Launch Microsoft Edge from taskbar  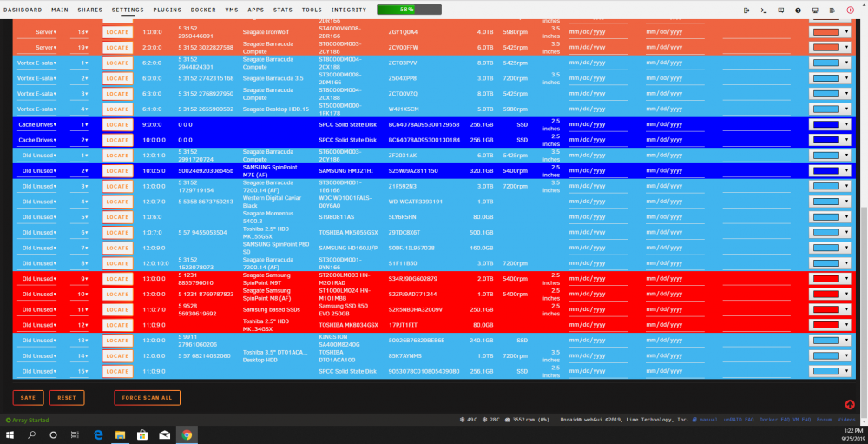99,435
